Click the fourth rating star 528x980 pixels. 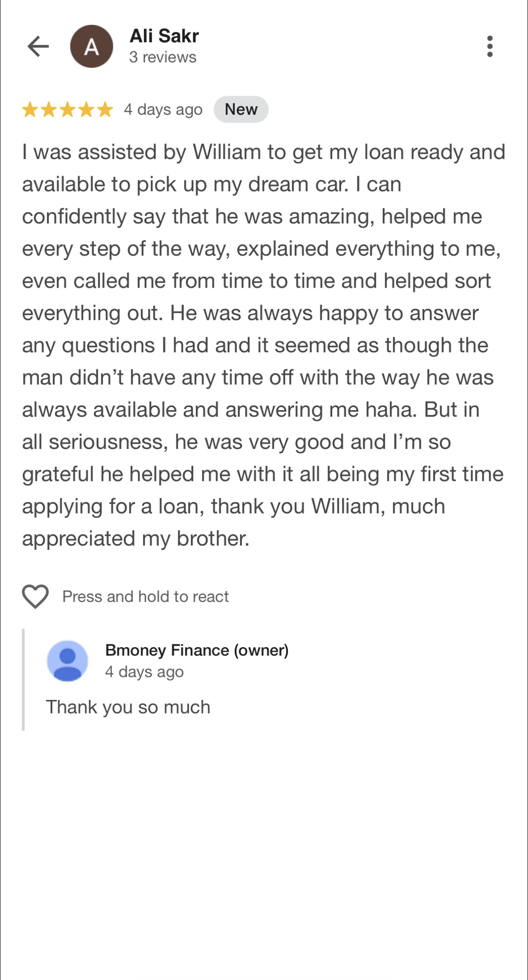(86, 109)
